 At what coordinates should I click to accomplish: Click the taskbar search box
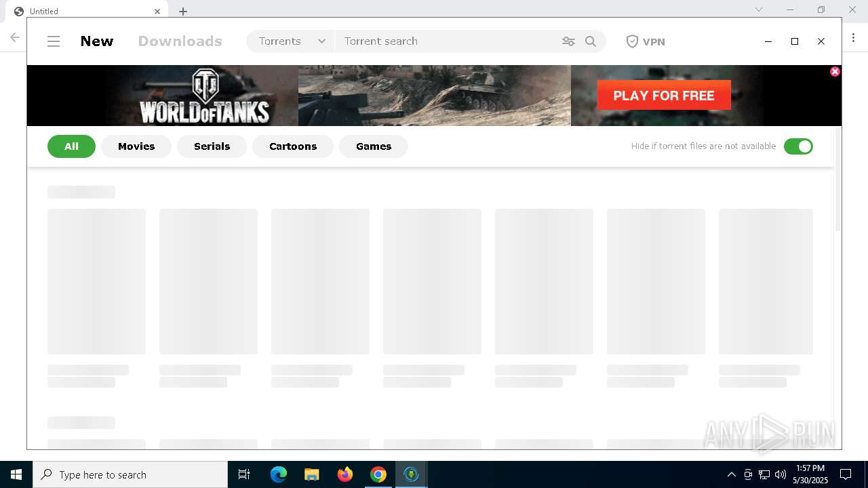[130, 474]
